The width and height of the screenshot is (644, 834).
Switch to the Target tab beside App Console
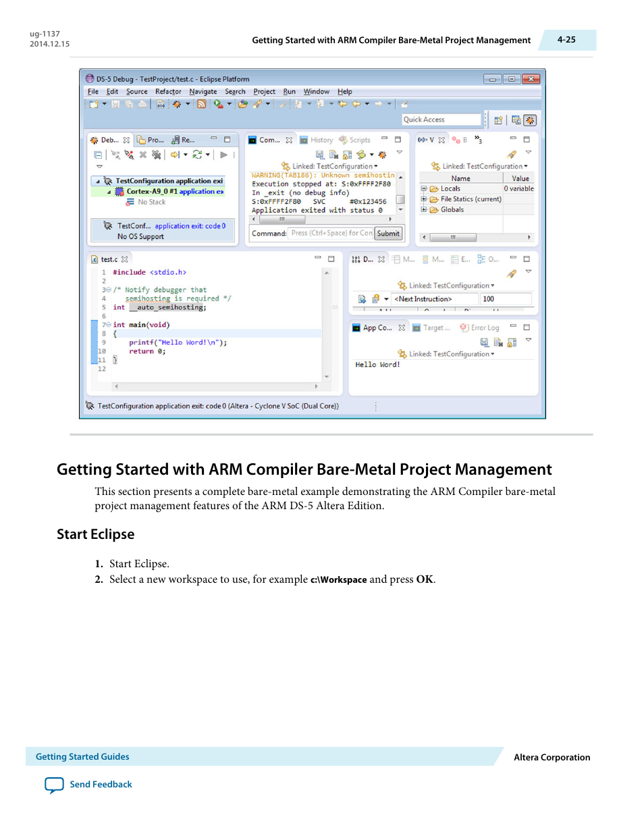(431, 328)
